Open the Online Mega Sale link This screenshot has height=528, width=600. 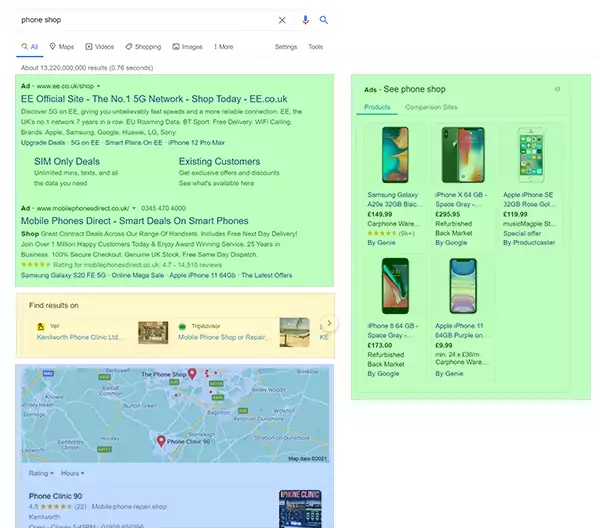[x=138, y=275]
